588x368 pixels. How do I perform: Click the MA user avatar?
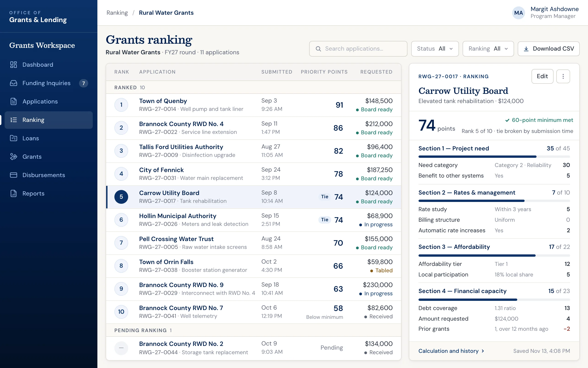(518, 13)
